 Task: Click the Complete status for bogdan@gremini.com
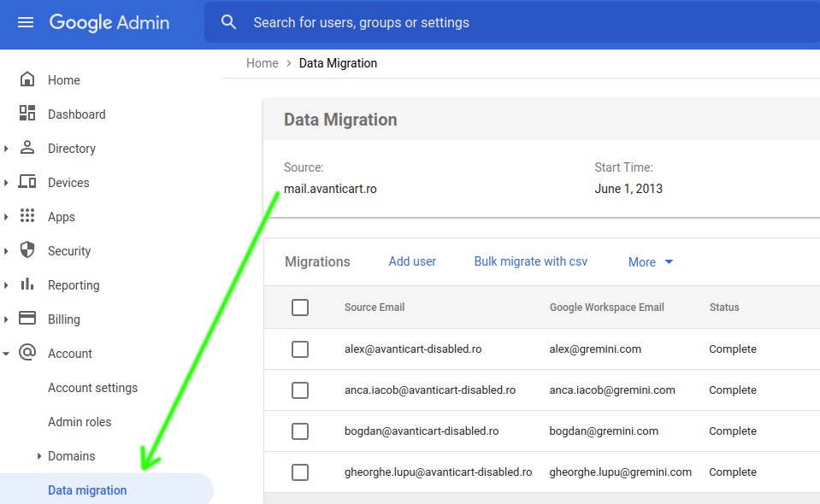tap(732, 431)
